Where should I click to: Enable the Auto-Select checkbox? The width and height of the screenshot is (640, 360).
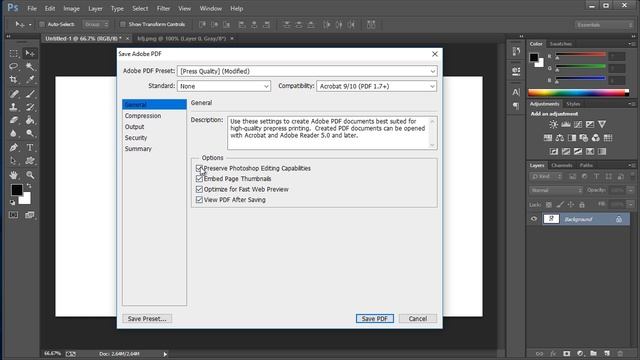point(42,24)
